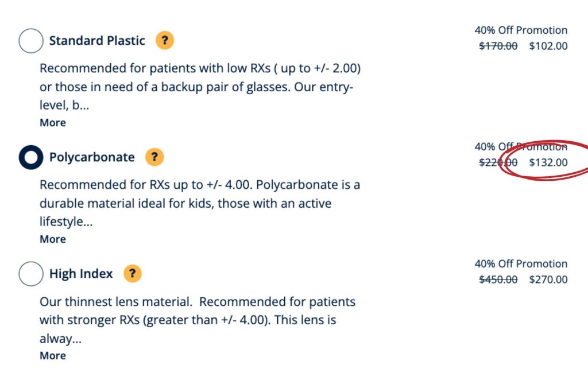This screenshot has width=588, height=392.
Task: Click the Standard Plastic label
Action: 96,40
